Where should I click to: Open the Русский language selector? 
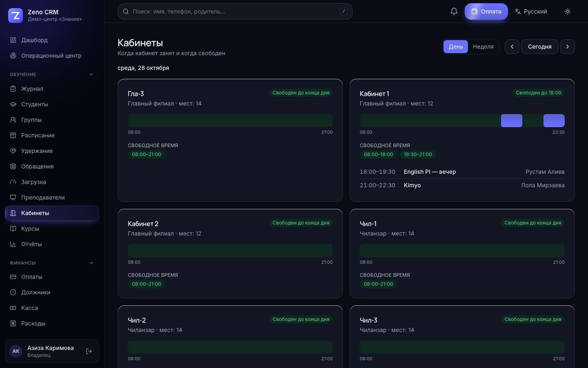pyautogui.click(x=531, y=11)
